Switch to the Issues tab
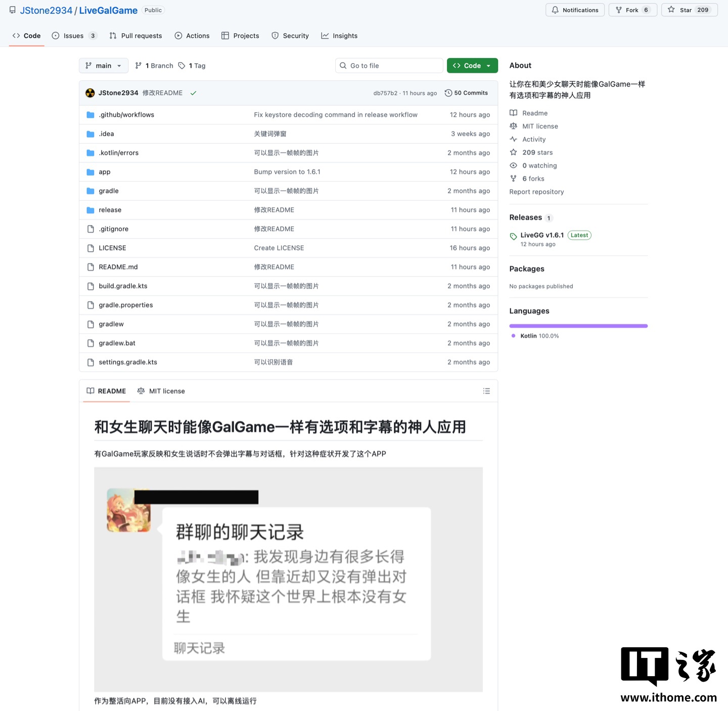The width and height of the screenshot is (728, 711). click(73, 35)
